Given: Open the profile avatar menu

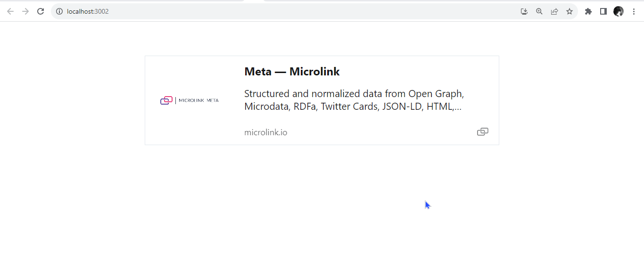Looking at the screenshot, I should click(x=619, y=11).
